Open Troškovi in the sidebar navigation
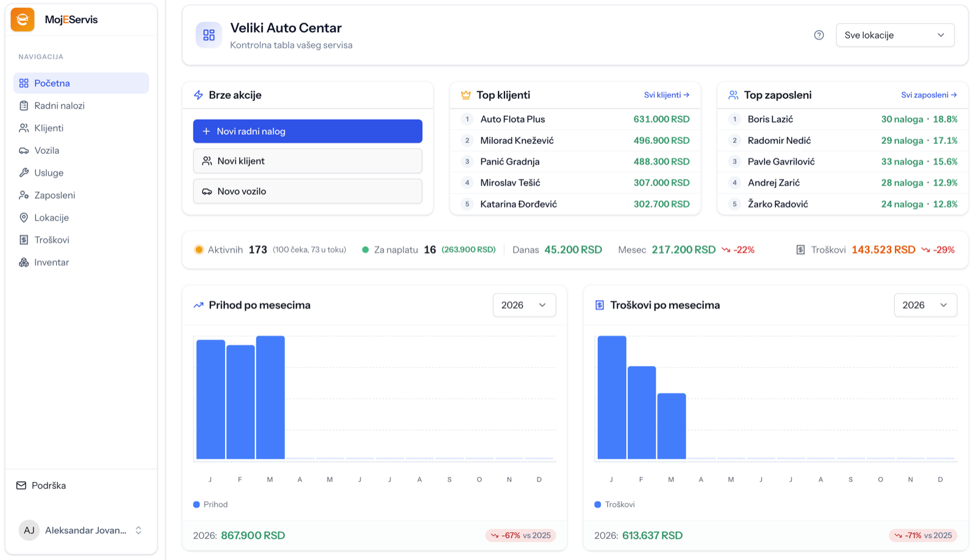 click(x=81, y=240)
